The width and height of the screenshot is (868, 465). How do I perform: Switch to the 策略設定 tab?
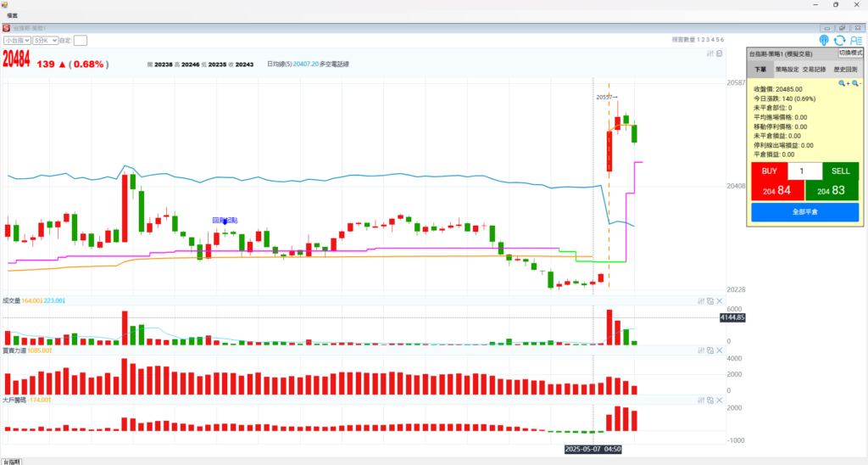click(x=787, y=70)
